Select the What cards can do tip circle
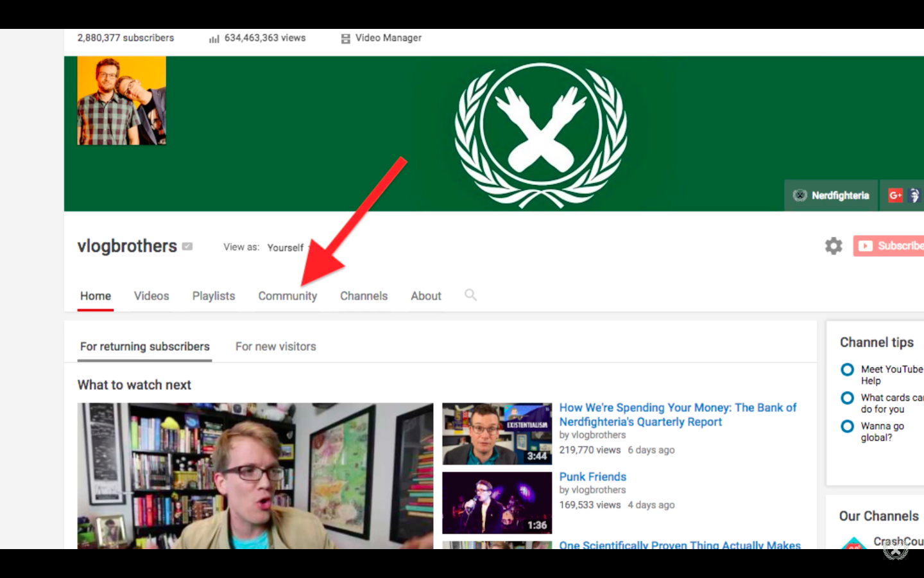The width and height of the screenshot is (924, 578). click(x=847, y=398)
